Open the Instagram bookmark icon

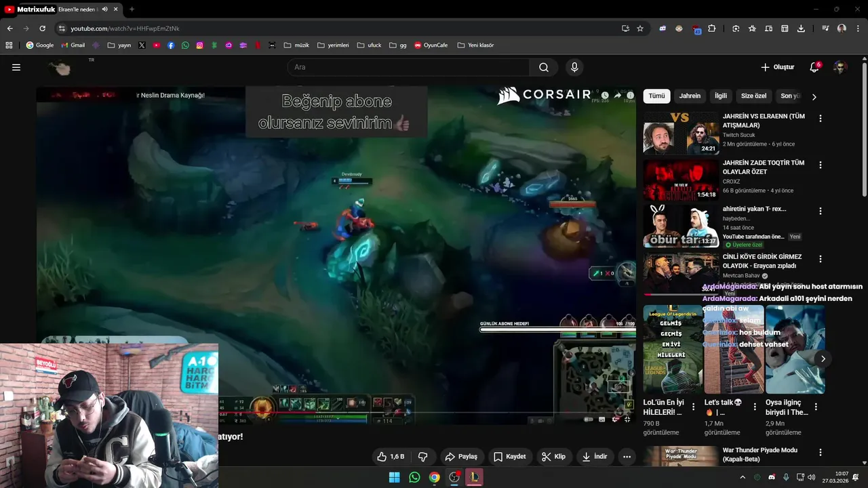click(x=199, y=45)
